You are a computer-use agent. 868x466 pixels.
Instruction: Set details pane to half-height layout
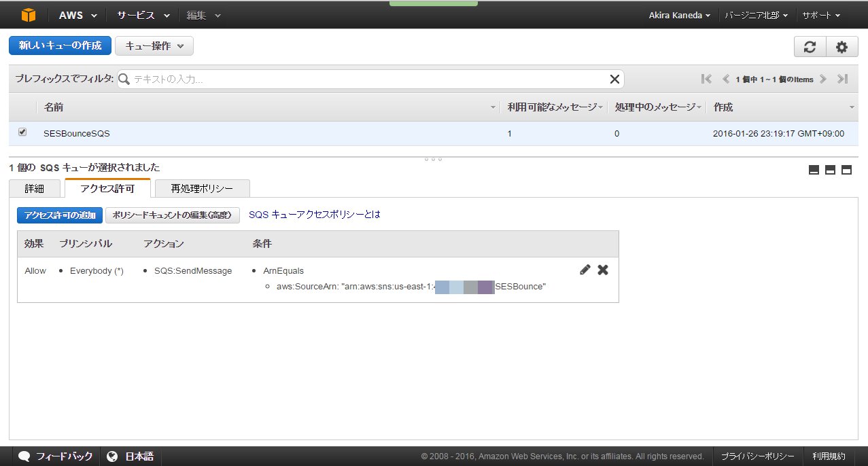[830, 170]
